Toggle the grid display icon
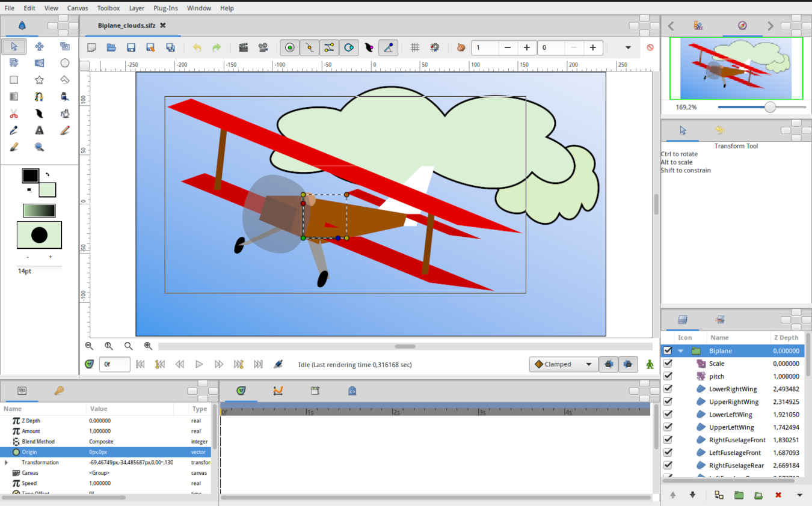The height and width of the screenshot is (506, 812). tap(414, 47)
